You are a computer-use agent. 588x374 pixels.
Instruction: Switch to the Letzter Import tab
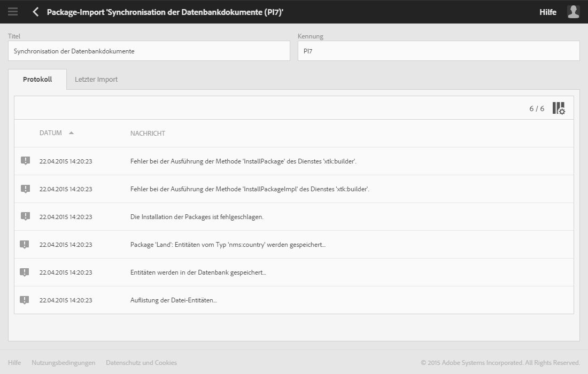[96, 80]
